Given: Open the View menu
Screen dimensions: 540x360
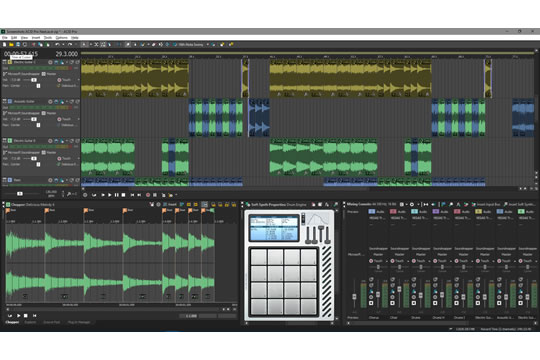Looking at the screenshot, I should pyautogui.click(x=24, y=38).
